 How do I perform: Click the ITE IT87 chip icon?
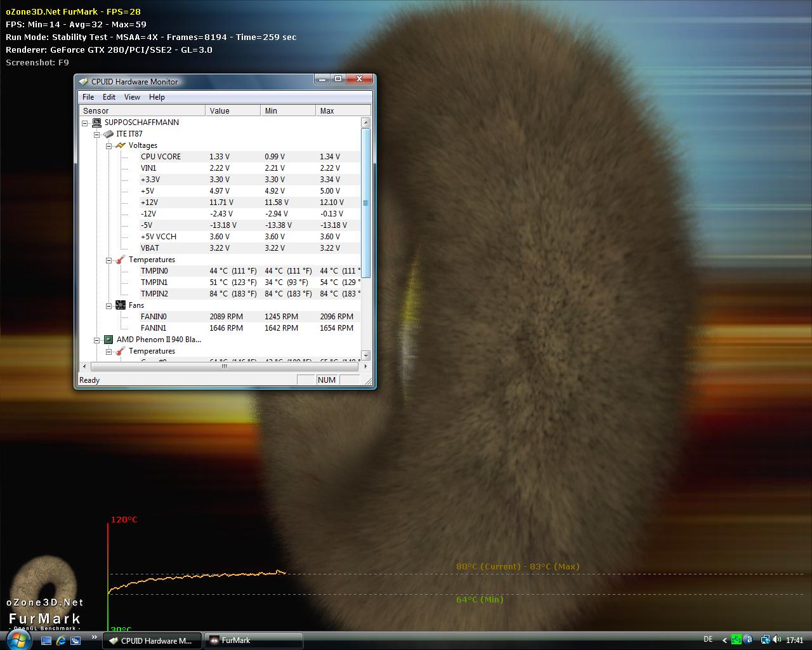(x=108, y=134)
